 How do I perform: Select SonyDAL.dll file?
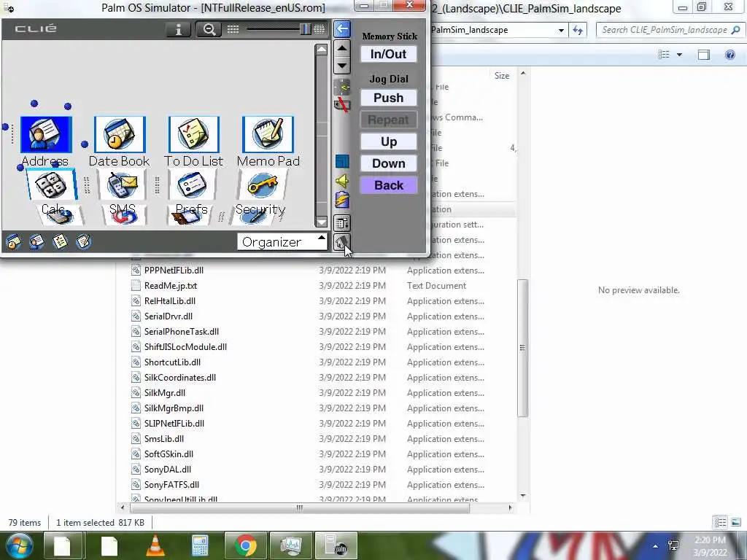(167, 469)
